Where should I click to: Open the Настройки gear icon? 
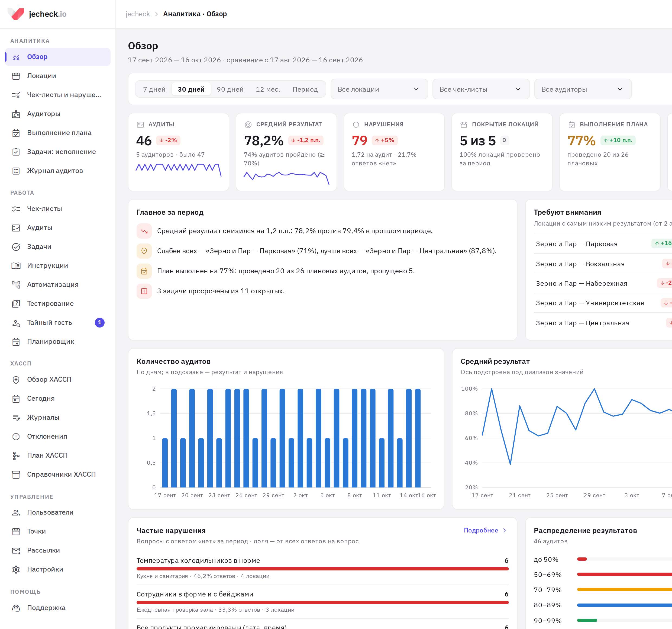pos(16,569)
